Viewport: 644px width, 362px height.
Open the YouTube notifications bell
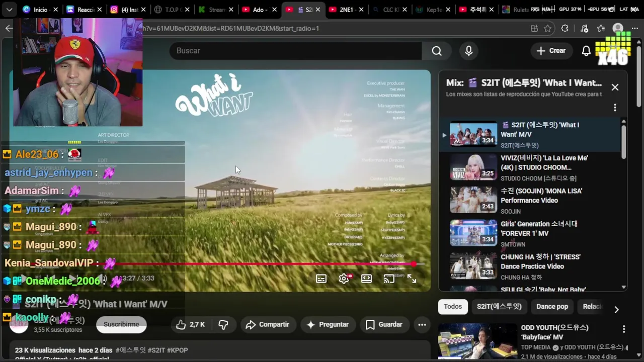(x=586, y=51)
